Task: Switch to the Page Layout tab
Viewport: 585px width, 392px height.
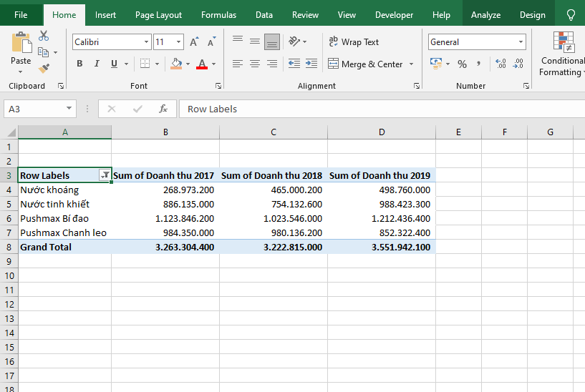Action: click(158, 14)
